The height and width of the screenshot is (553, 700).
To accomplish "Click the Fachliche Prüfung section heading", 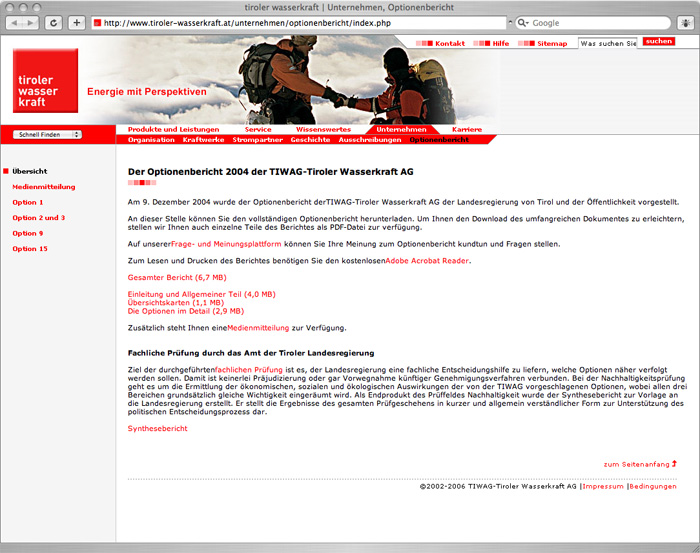I will pos(251,353).
